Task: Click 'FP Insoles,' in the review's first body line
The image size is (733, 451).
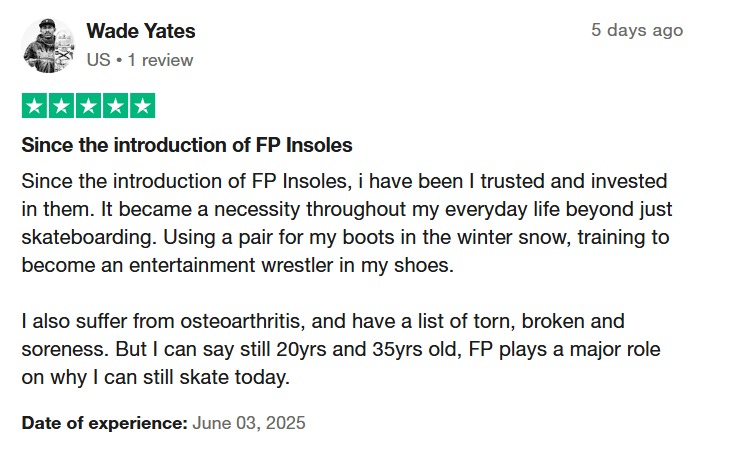Action: 302,181
